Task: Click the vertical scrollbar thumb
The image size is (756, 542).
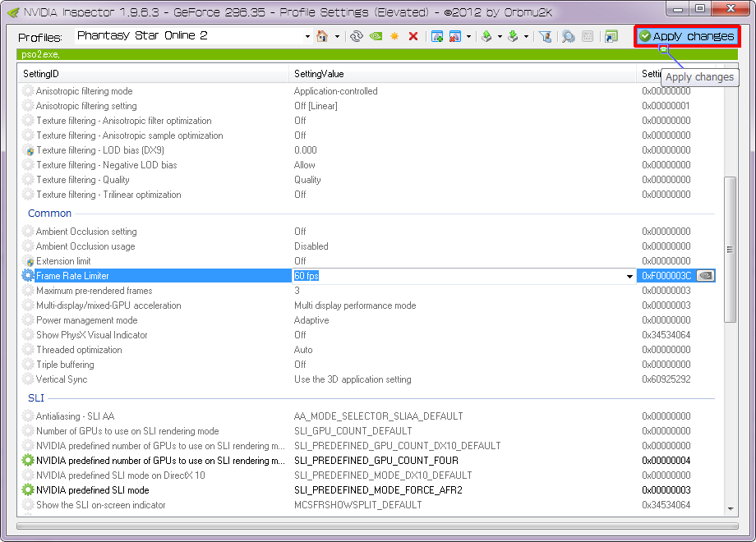Action: point(730,249)
